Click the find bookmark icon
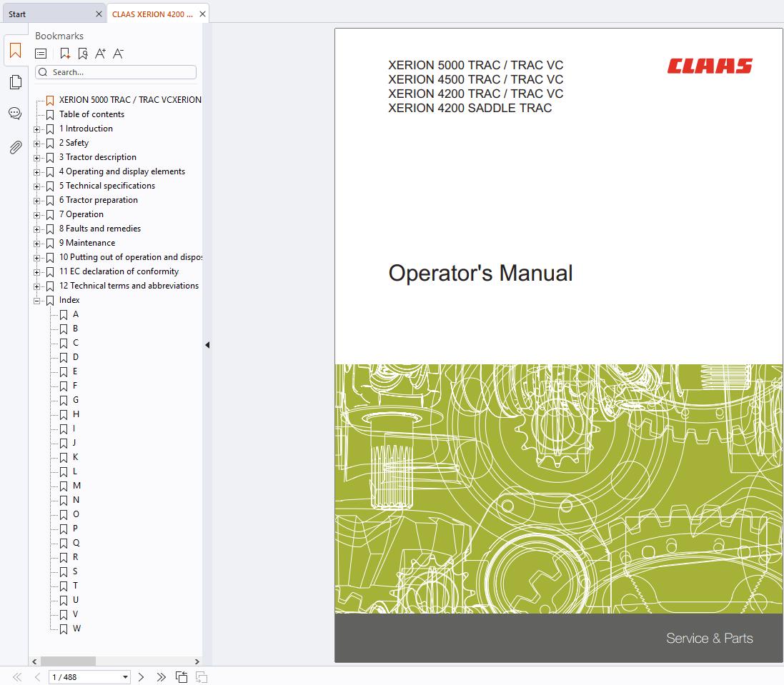 tap(83, 54)
